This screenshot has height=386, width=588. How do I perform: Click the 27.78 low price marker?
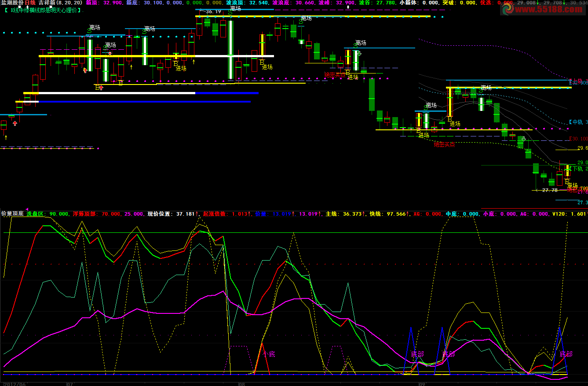coord(549,190)
